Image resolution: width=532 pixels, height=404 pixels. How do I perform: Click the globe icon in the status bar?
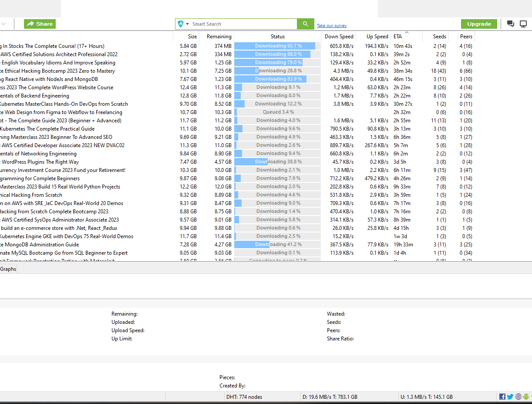tap(518, 397)
